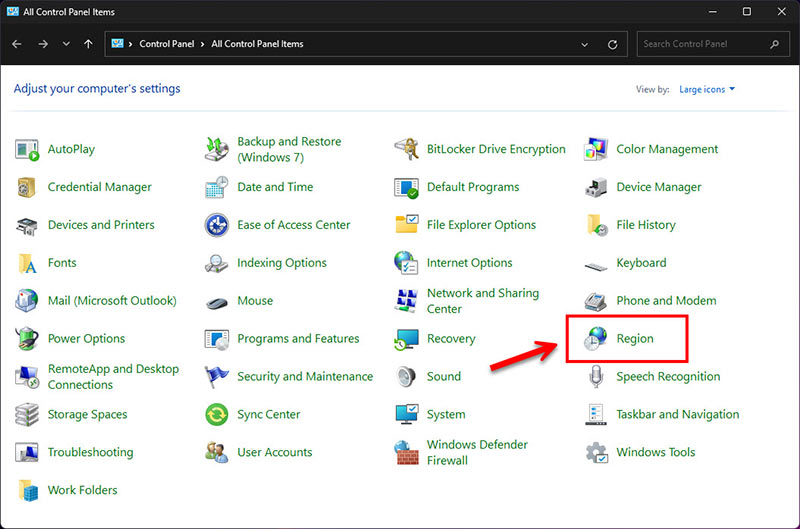Click the Troubleshooting icon
This screenshot has height=529, width=800.
point(27,452)
